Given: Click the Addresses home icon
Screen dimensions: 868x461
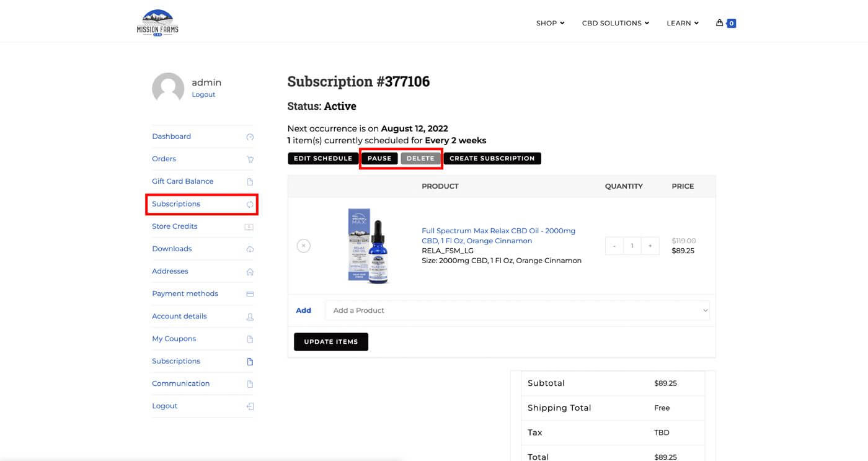Looking at the screenshot, I should coord(250,272).
